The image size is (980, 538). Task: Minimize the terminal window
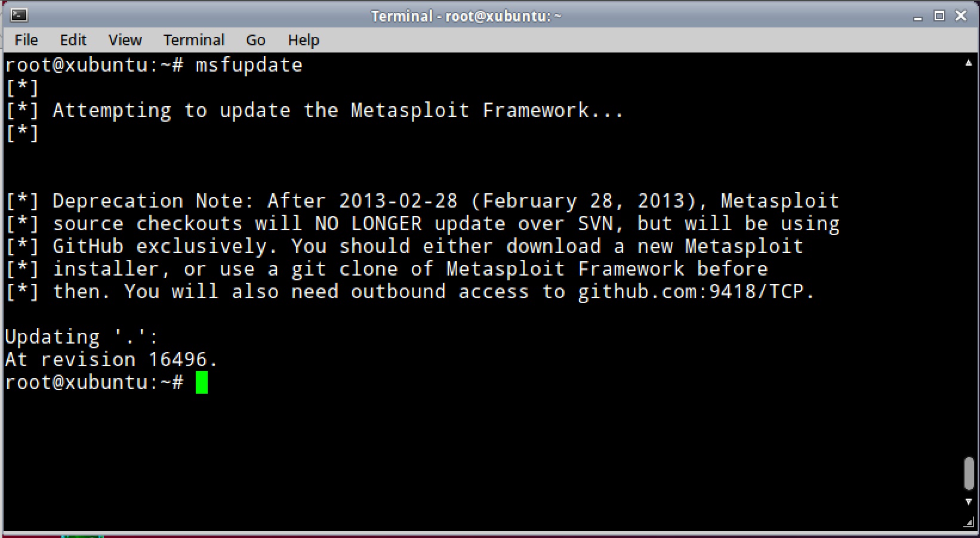click(x=918, y=17)
